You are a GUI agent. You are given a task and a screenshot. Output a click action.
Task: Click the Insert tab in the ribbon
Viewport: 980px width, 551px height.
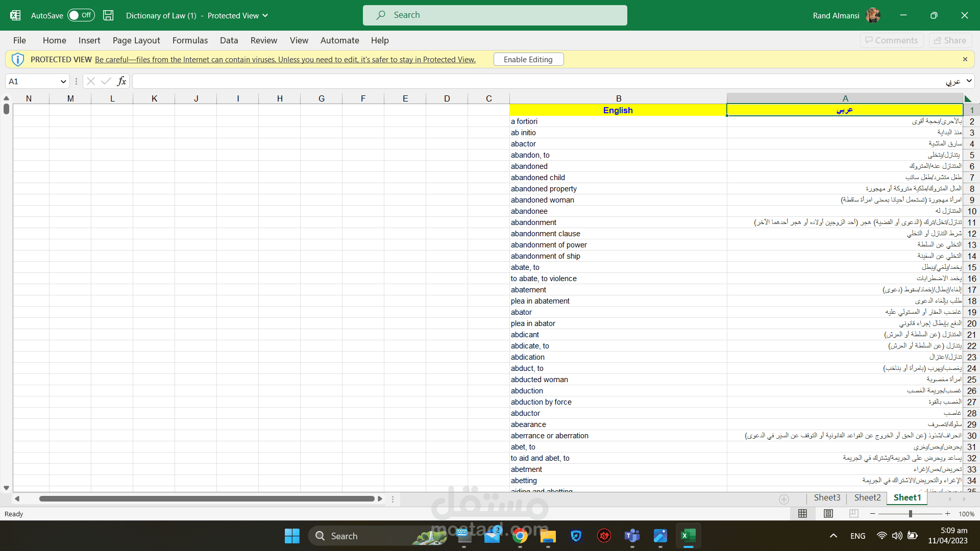click(89, 40)
